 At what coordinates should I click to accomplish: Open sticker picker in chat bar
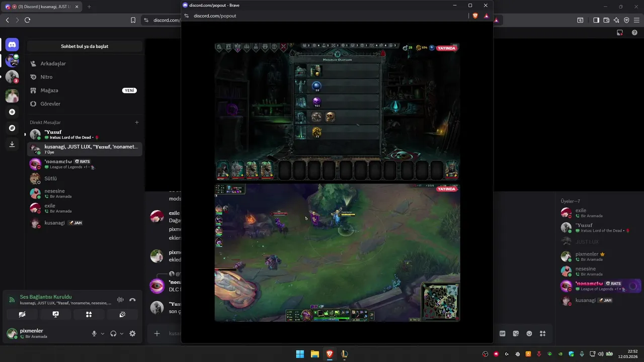click(x=516, y=333)
